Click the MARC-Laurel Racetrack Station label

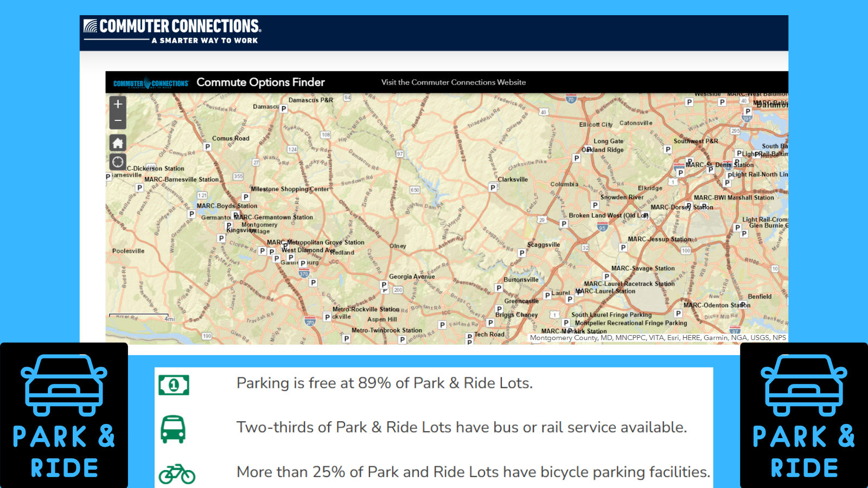point(629,284)
